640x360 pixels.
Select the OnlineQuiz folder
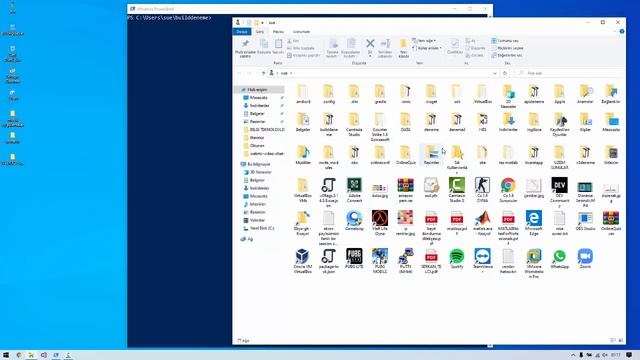(405, 155)
